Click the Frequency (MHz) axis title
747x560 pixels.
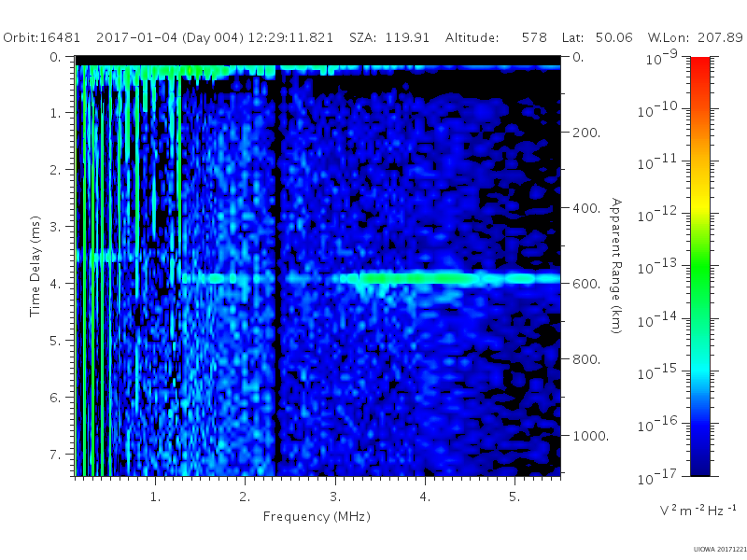317,517
